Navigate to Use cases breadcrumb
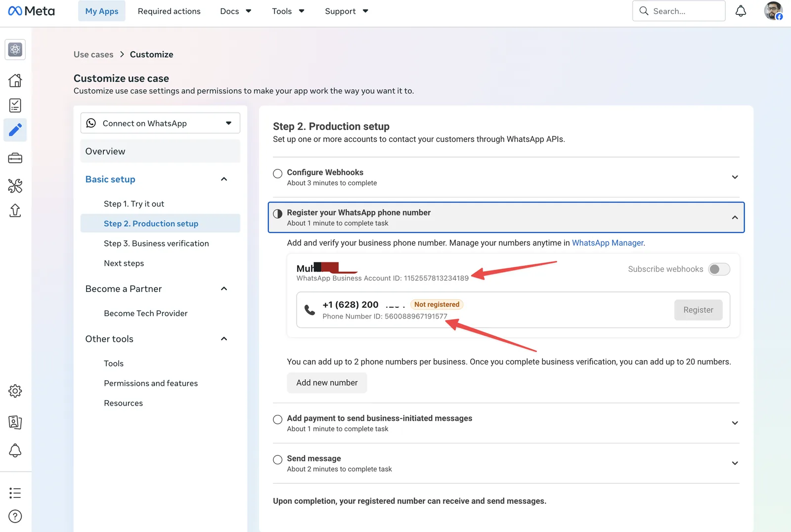The height and width of the screenshot is (532, 791). (93, 54)
